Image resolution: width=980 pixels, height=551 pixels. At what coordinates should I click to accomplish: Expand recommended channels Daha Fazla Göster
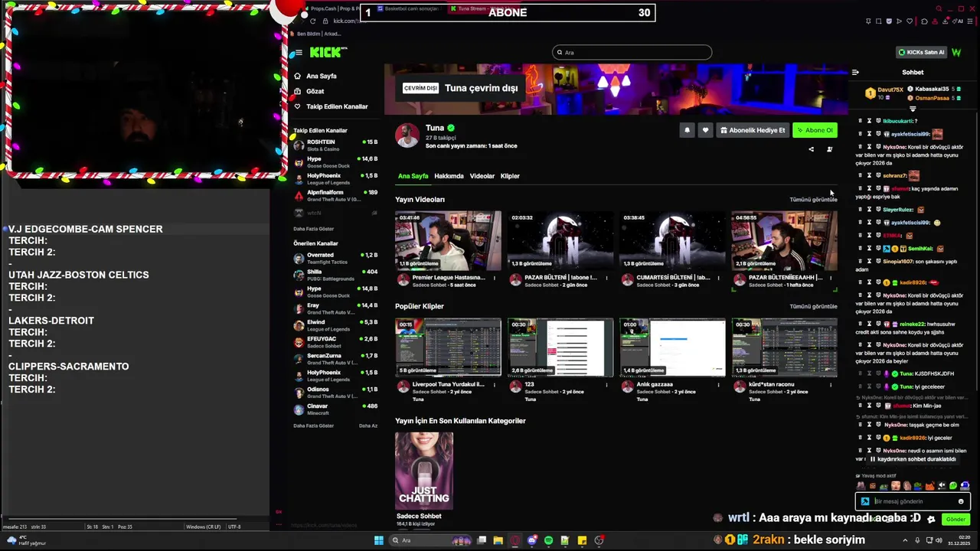[x=314, y=425]
